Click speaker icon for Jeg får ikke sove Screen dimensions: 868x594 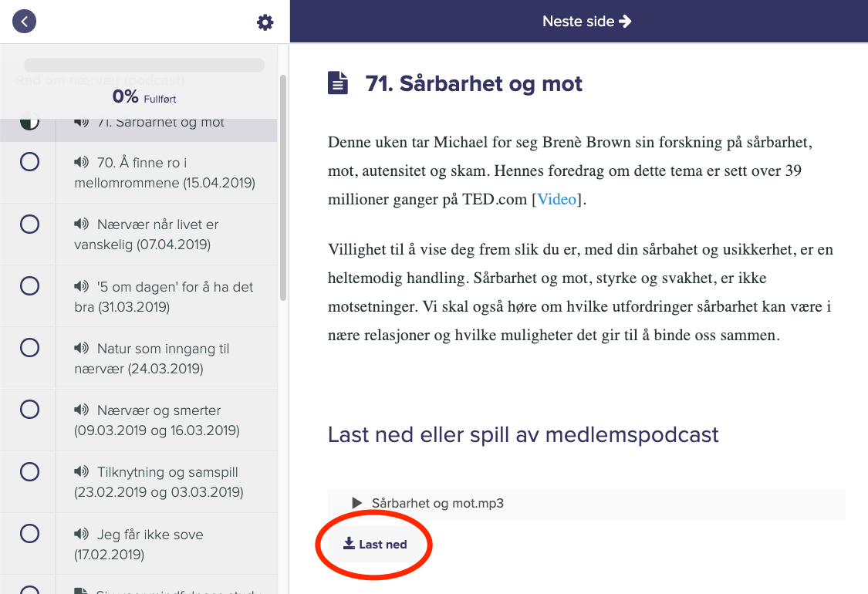click(x=81, y=534)
